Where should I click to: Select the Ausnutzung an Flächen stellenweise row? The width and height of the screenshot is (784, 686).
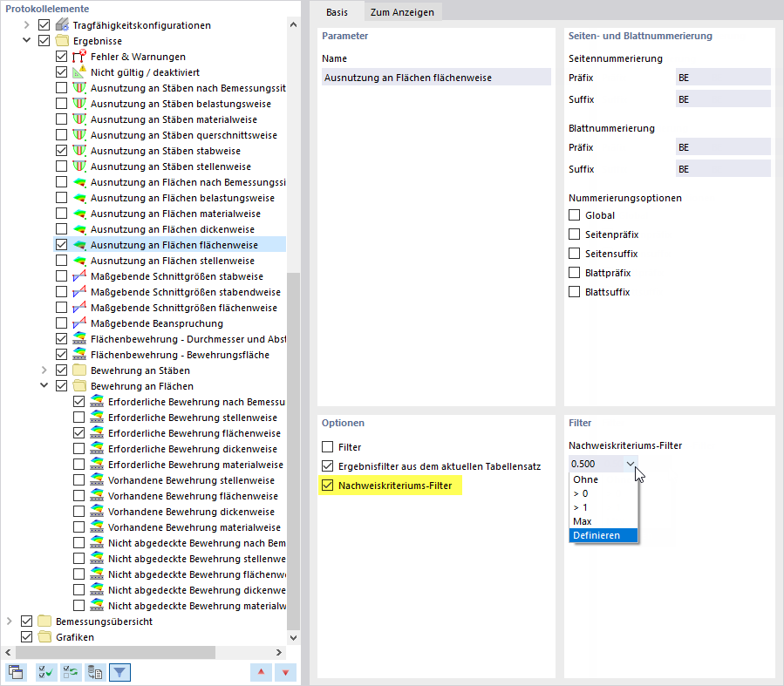(x=172, y=261)
